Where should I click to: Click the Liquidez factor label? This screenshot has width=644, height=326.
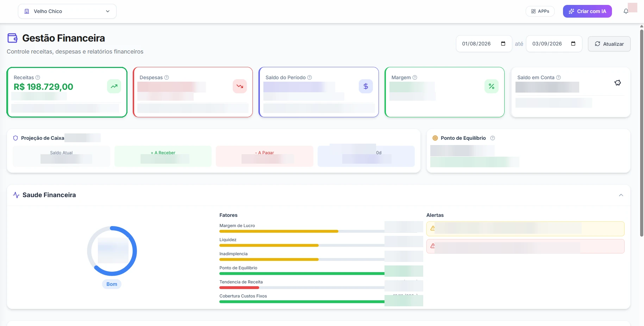click(x=228, y=240)
